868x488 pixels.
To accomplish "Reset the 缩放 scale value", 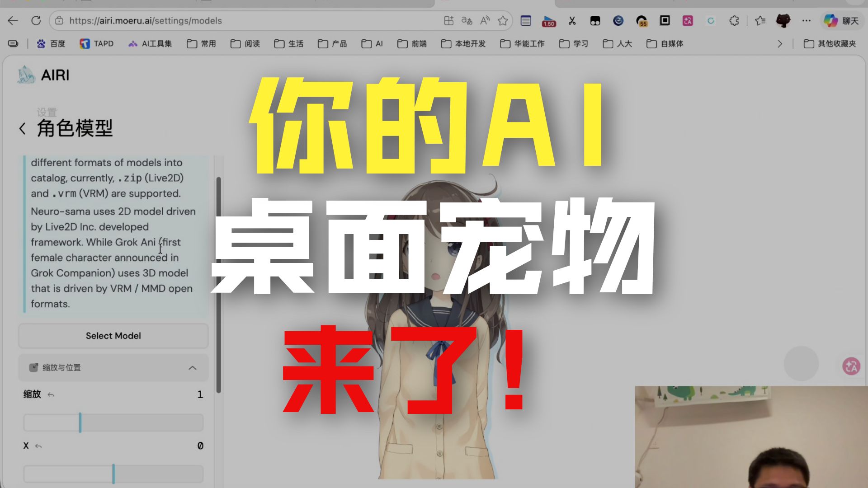I will click(51, 395).
